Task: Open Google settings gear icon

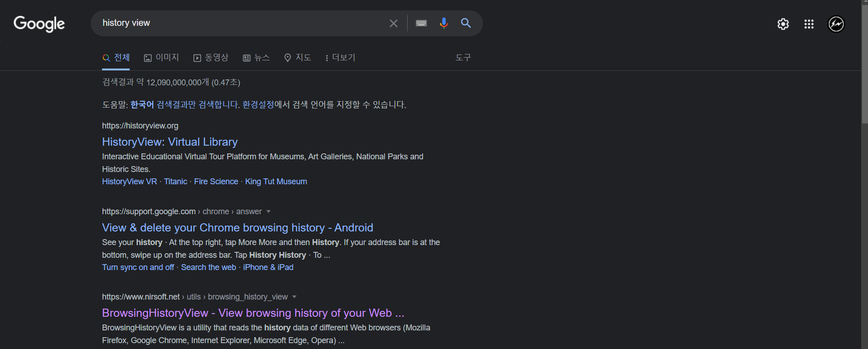Action: point(783,24)
